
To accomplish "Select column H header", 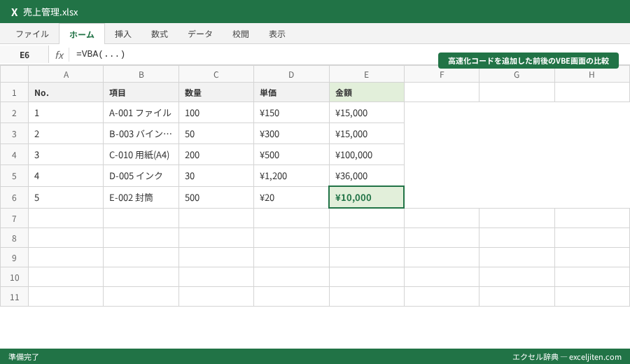I will click(591, 74).
